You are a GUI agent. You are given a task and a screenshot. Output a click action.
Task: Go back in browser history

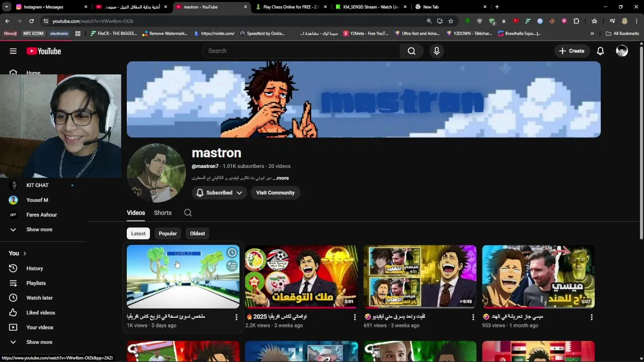(x=7, y=21)
